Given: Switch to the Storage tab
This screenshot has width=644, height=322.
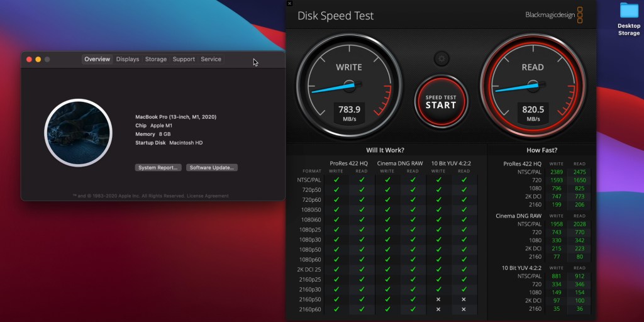Looking at the screenshot, I should tap(156, 59).
